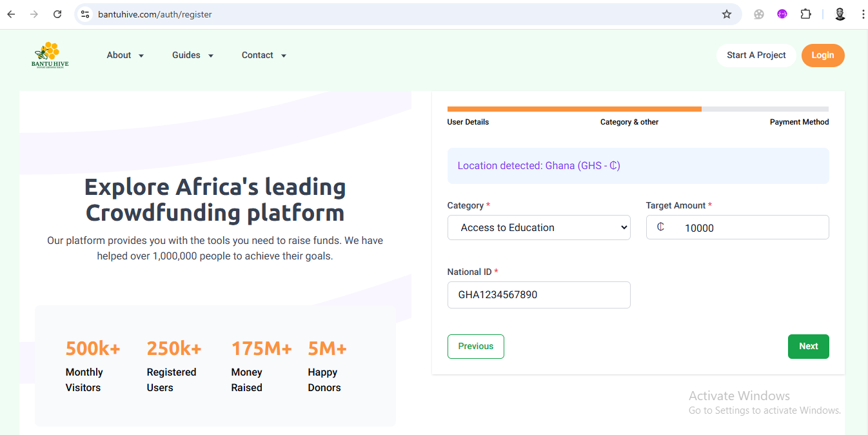Open the Category select box
Image resolution: width=868 pixels, height=435 pixels.
[538, 228]
